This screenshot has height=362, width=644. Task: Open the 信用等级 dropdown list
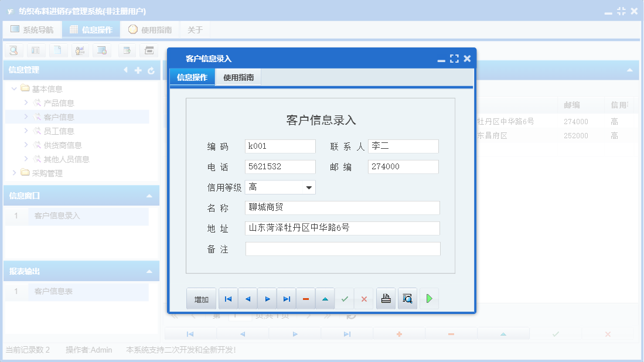tap(309, 186)
